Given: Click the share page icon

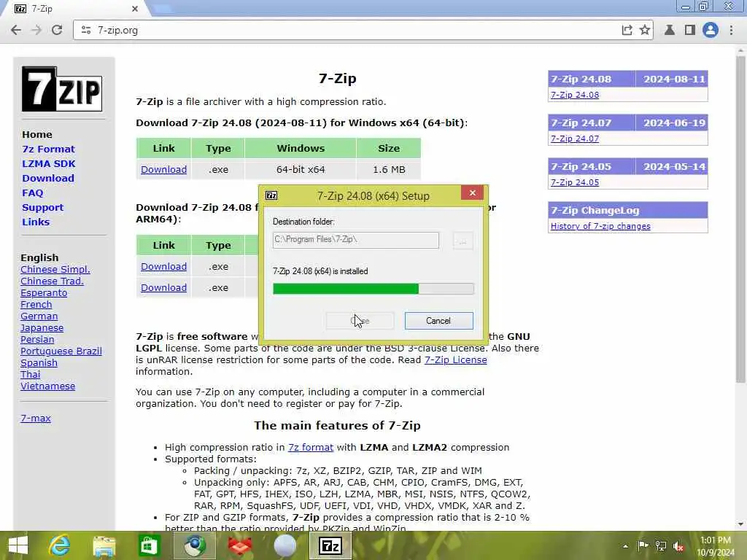Looking at the screenshot, I should 627,30.
